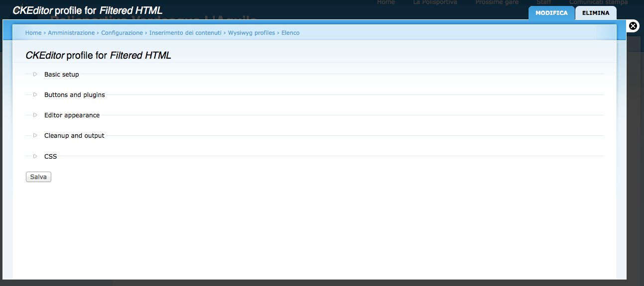644x286 pixels.
Task: Open La Polisportiva menu item behind overlay
Action: [435, 2]
